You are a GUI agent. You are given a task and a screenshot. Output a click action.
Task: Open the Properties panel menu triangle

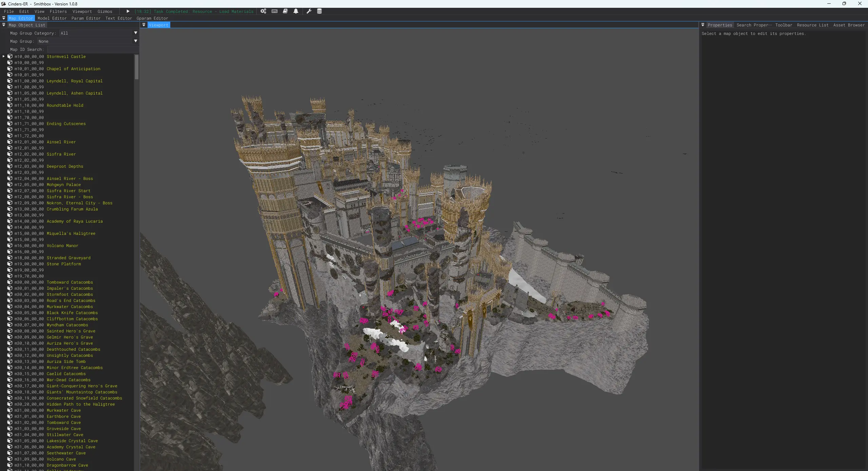[703, 25]
